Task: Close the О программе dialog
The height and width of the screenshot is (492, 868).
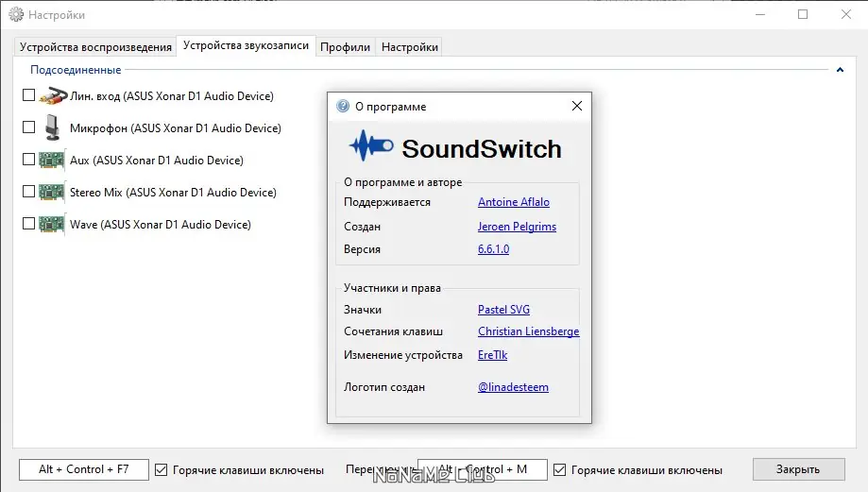Action: [x=577, y=106]
